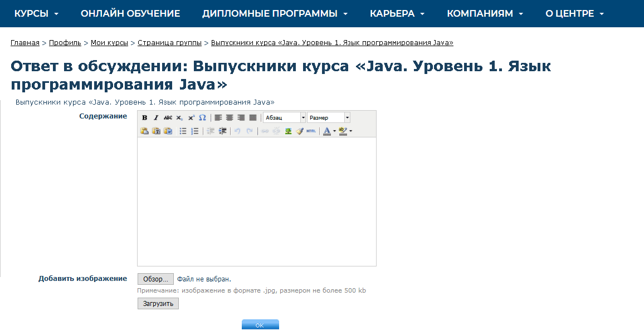Click the unlink broken-chain icon
The image size is (644, 336).
276,131
